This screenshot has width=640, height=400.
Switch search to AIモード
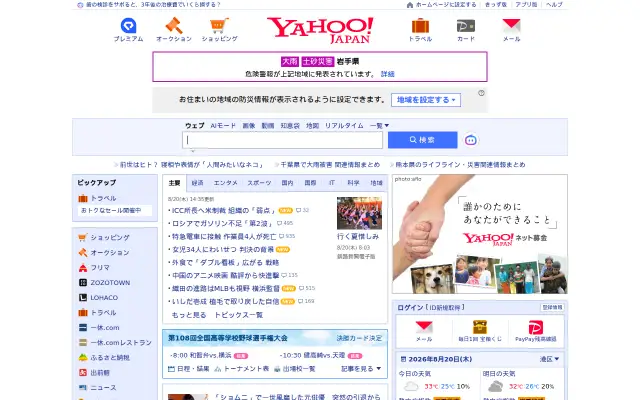[223, 126]
